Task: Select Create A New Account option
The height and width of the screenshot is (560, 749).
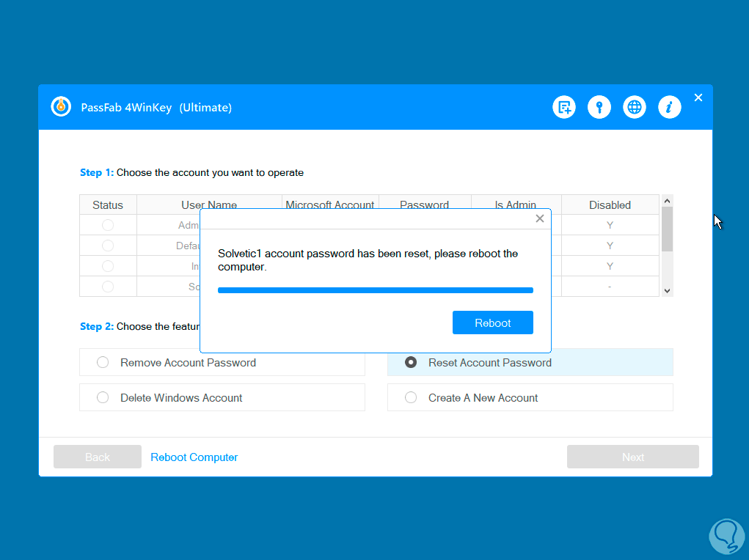Action: click(x=530, y=397)
